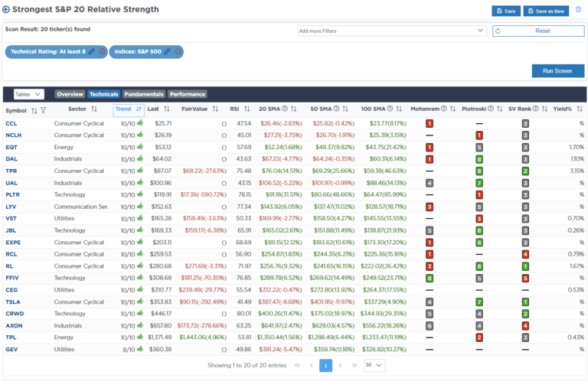Click the back arrow beside the screen title
588x388 pixels.
(7, 10)
